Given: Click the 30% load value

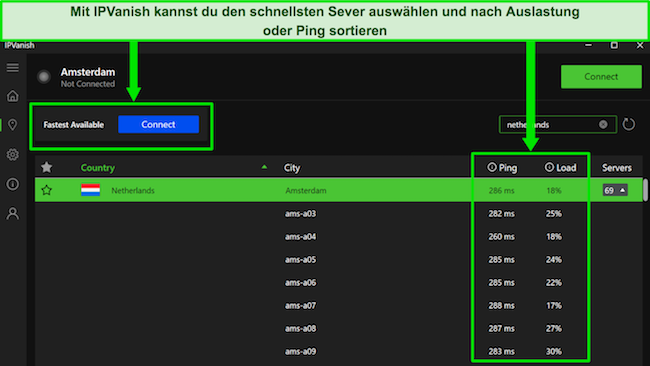Looking at the screenshot, I should pos(553,351).
